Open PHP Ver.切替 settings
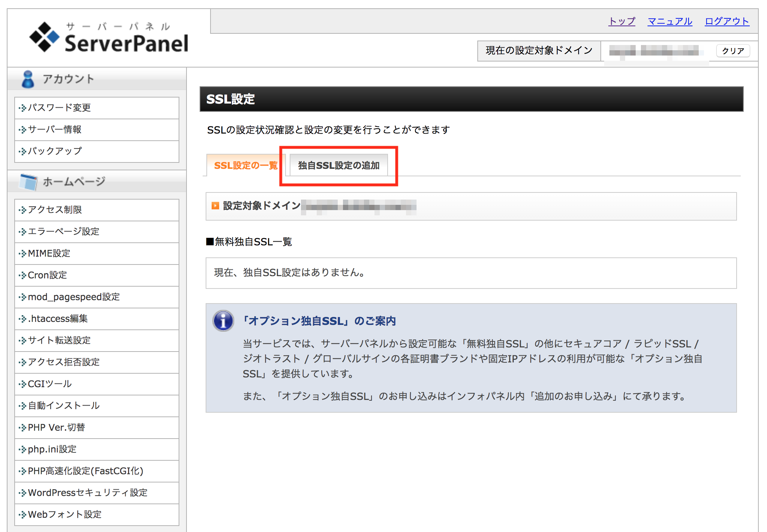 56,427
